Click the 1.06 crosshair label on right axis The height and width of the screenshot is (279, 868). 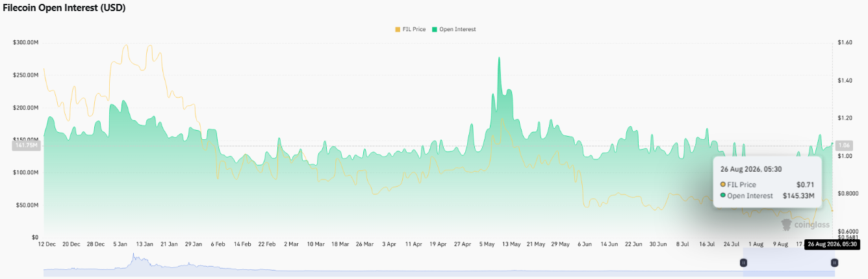(845, 145)
